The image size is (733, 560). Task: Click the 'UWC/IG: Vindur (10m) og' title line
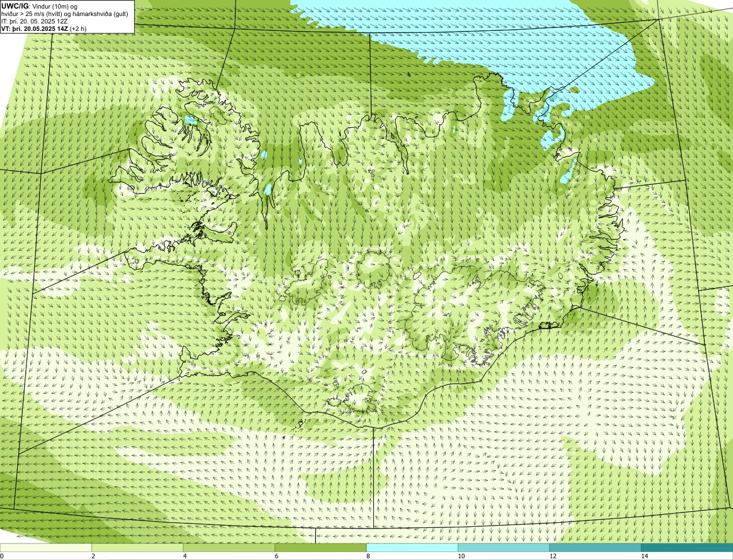pyautogui.click(x=40, y=6)
